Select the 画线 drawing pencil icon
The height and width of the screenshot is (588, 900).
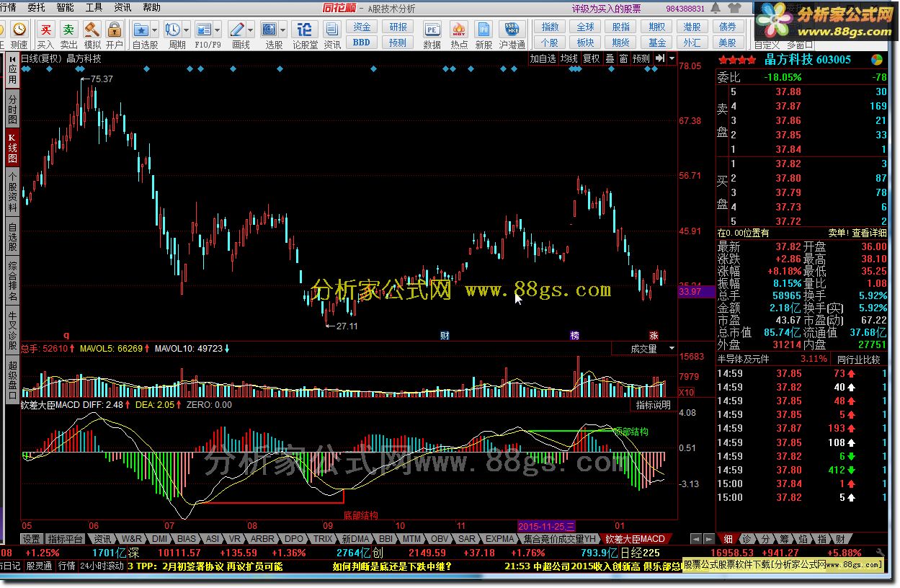coord(237,30)
